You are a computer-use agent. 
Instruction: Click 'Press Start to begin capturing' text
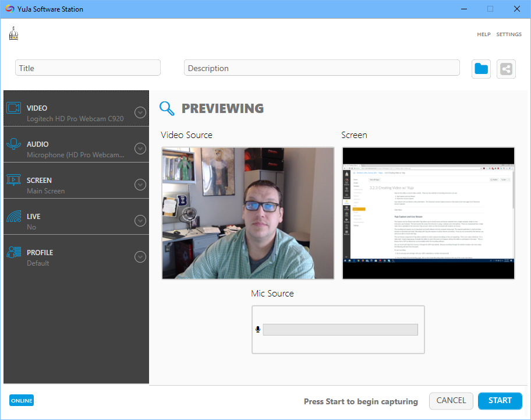[360, 401]
